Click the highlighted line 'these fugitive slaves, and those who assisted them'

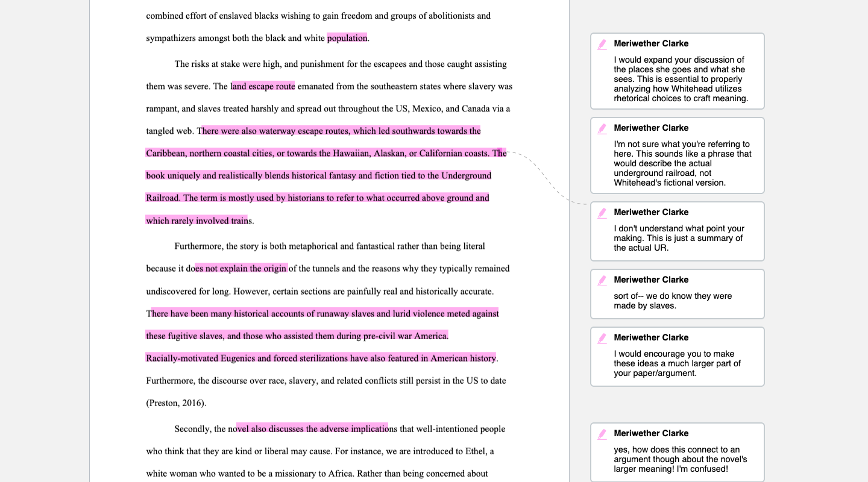pyautogui.click(x=297, y=336)
